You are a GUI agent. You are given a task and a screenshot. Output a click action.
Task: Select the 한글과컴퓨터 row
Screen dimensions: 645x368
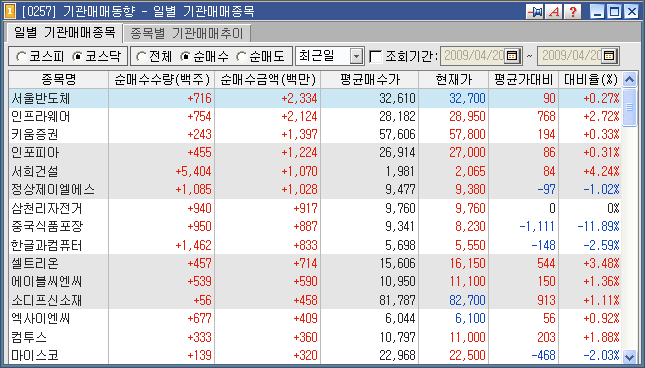click(315, 245)
